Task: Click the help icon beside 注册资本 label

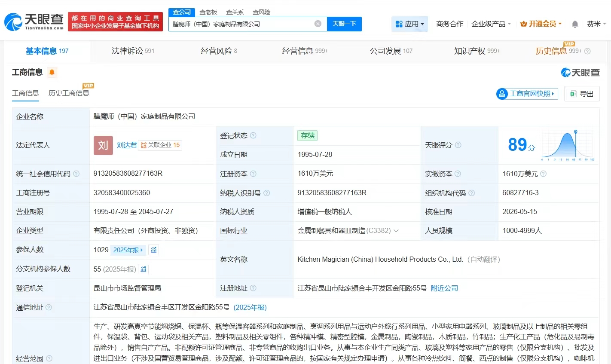Action: [253, 174]
